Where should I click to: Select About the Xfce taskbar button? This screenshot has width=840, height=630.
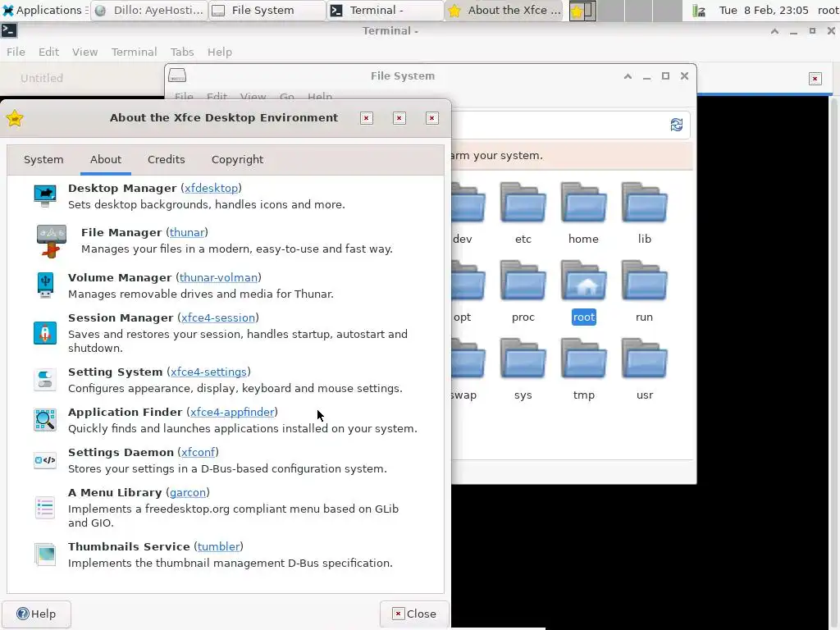coord(504,10)
